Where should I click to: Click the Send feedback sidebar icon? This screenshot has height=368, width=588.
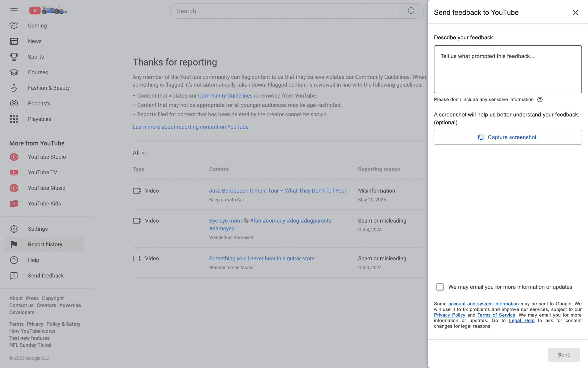click(x=14, y=276)
